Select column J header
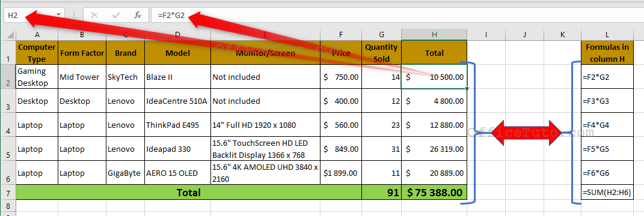 click(524, 35)
